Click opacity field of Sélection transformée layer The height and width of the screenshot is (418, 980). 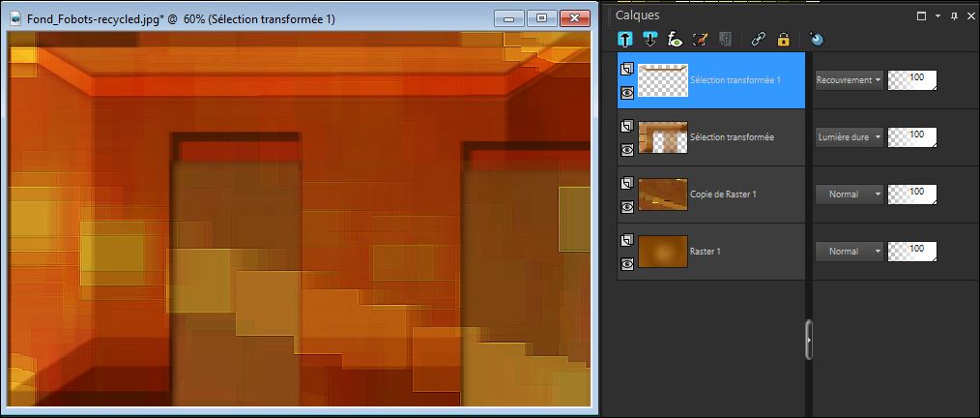[912, 137]
